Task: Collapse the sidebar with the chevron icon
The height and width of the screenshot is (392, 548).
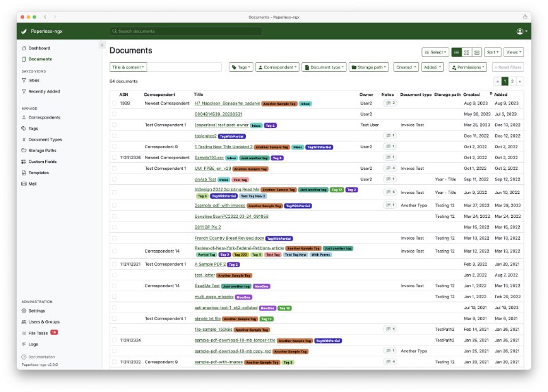Action: point(102,45)
